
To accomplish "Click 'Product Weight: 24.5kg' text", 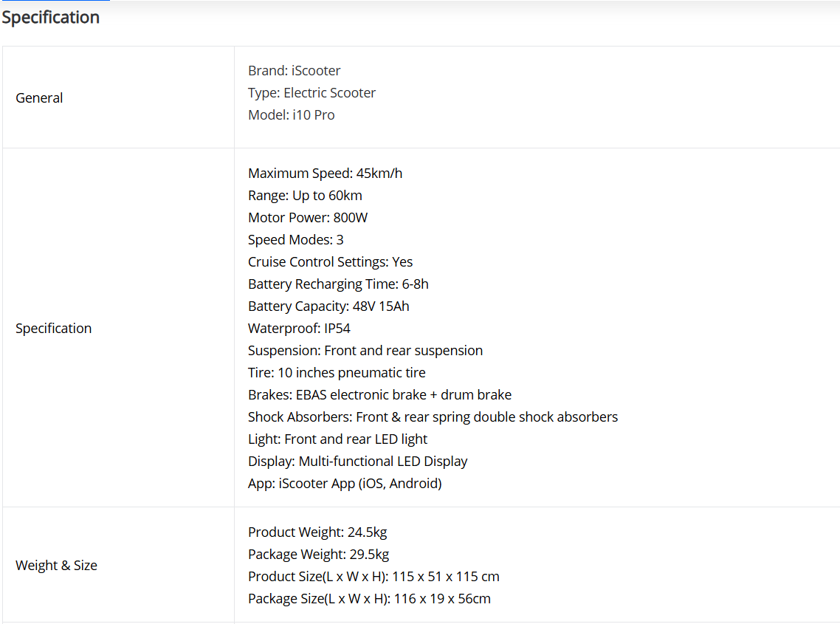I will tap(317, 532).
